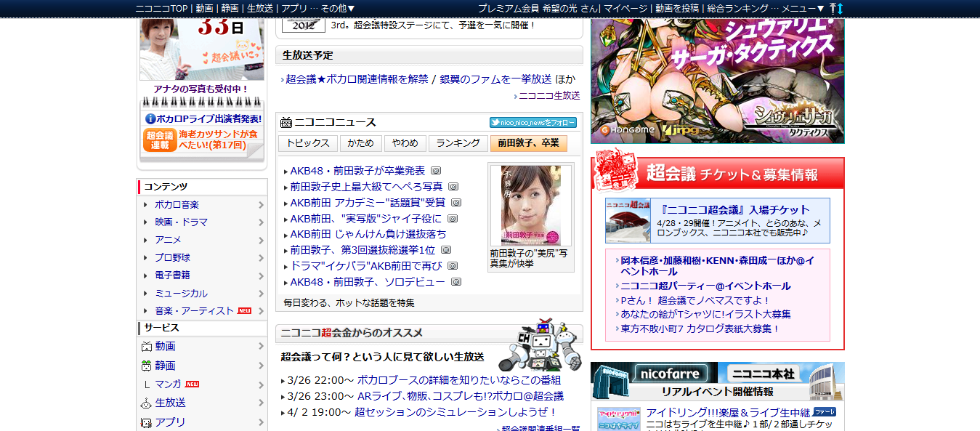Open 総合ランキング in the top bar
This screenshot has height=431, width=980.
pos(737,8)
